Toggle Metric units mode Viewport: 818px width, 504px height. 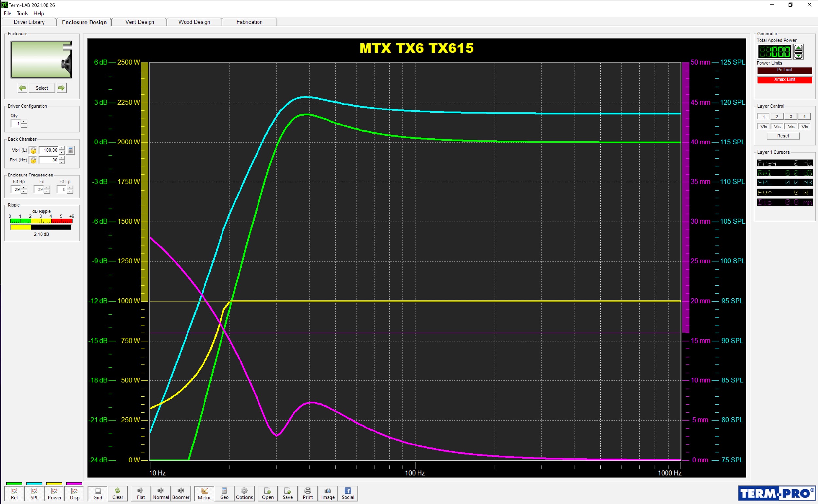[204, 493]
